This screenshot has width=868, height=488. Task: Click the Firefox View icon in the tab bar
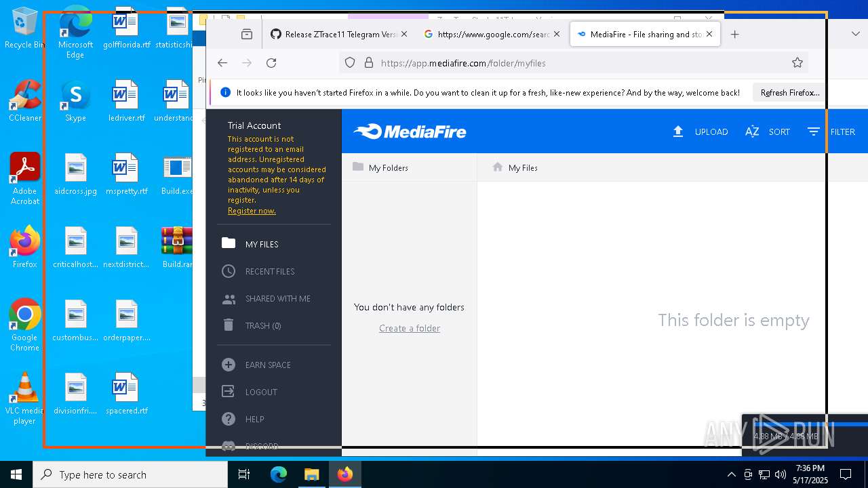[247, 35]
